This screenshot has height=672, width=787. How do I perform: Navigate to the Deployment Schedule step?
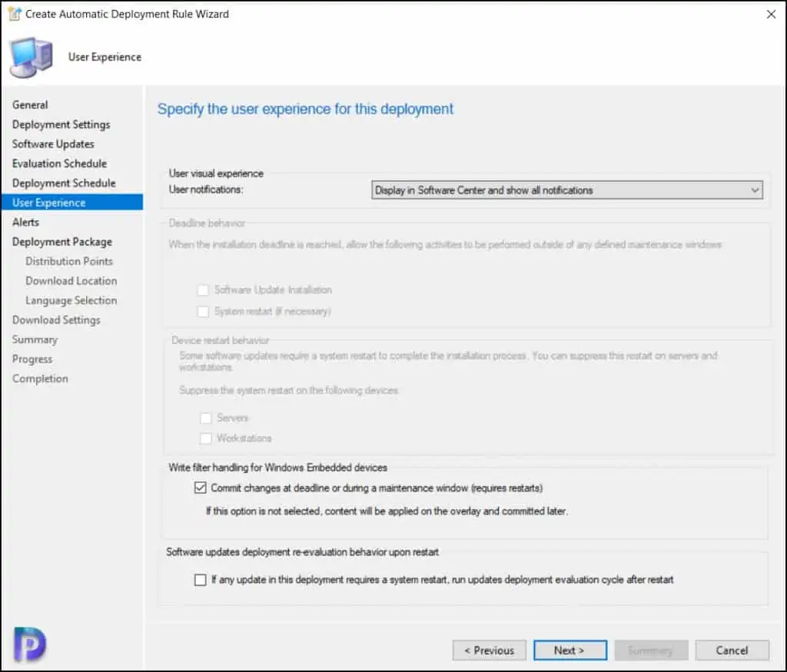coord(64,183)
